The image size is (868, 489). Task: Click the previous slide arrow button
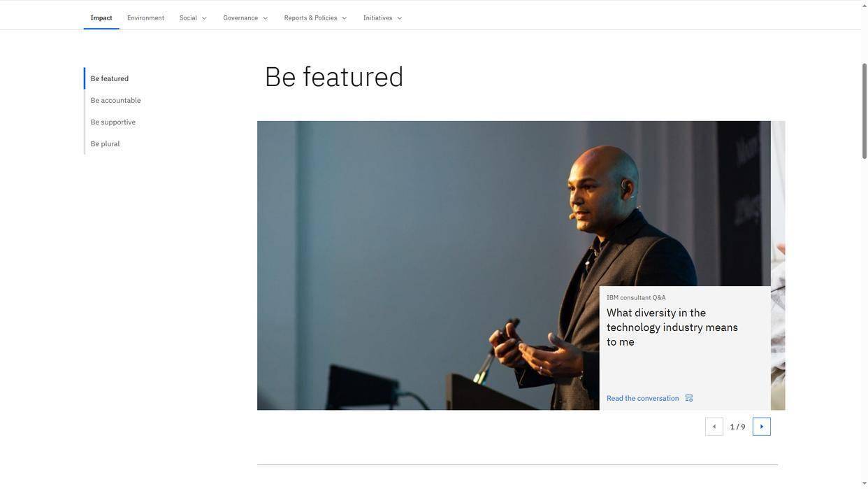click(x=714, y=427)
